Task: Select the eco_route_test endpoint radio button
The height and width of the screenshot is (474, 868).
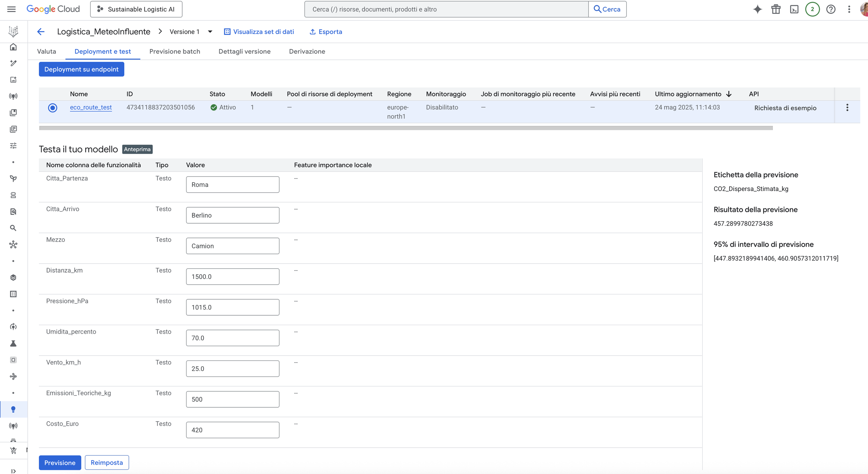Action: point(52,108)
